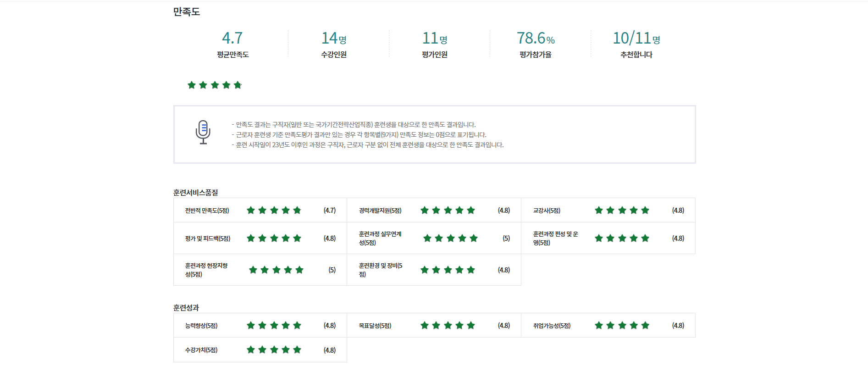Click the 훈련서비스품질 section heading
This screenshot has width=868, height=366.
196,193
